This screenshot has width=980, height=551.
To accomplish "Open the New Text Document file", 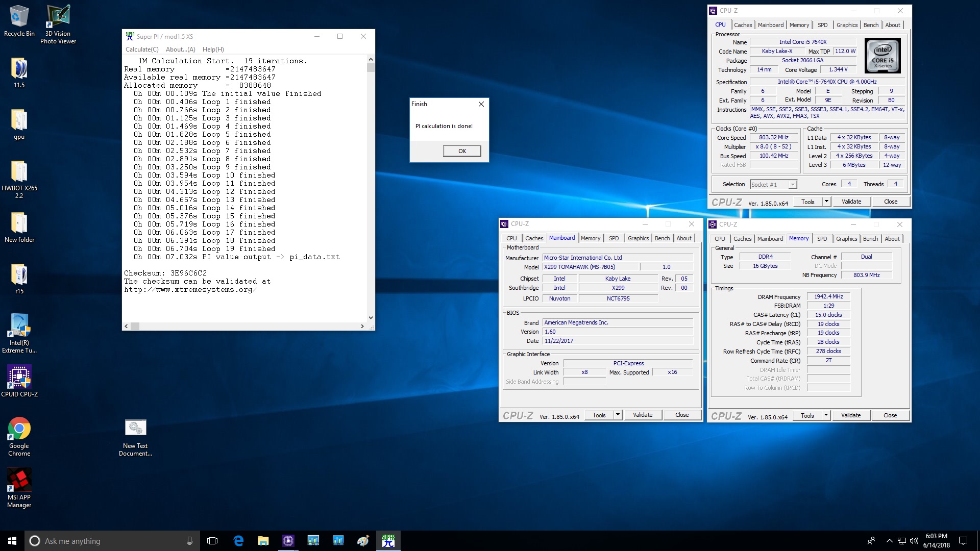I will 135,438.
